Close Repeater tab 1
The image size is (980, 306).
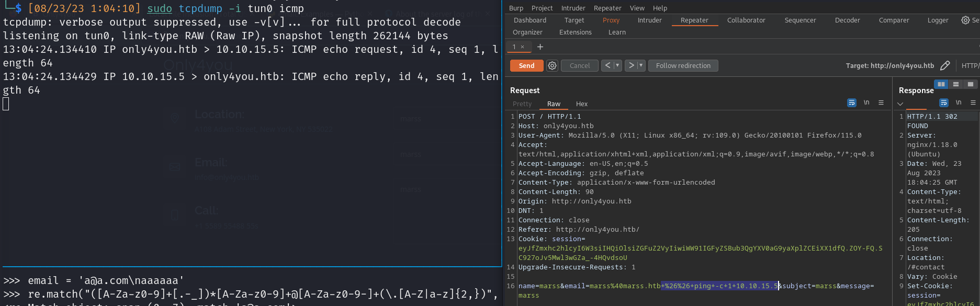click(522, 47)
